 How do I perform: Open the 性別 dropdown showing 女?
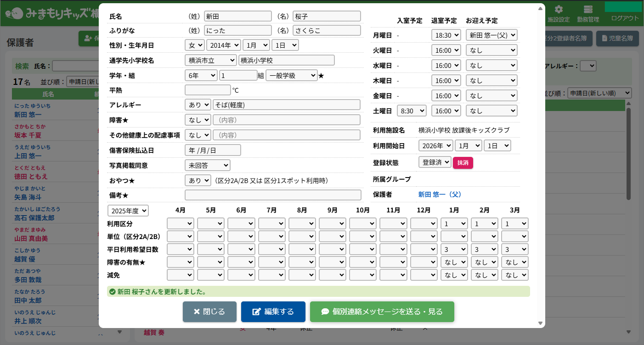point(194,45)
